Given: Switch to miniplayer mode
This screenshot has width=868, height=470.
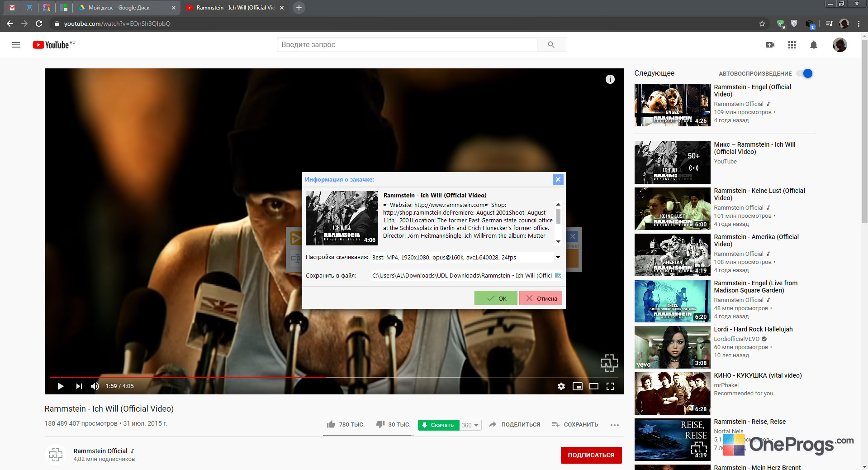Looking at the screenshot, I should (x=578, y=386).
